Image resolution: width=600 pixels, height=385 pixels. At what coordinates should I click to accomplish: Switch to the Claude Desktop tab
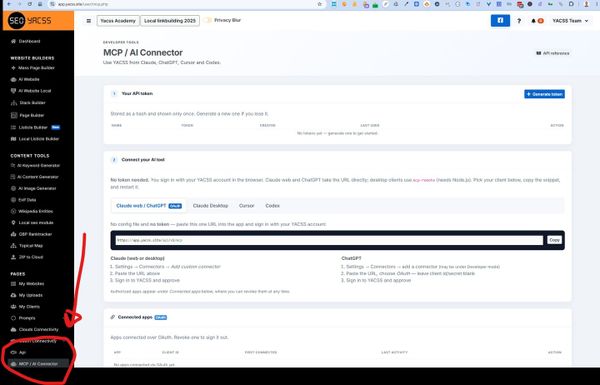210,206
